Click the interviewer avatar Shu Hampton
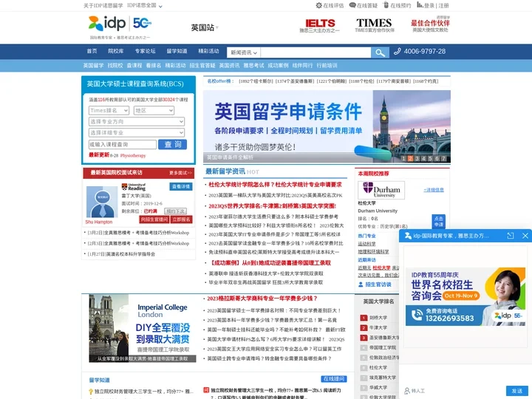Image resolution: width=532 pixels, height=399 pixels. [101, 202]
